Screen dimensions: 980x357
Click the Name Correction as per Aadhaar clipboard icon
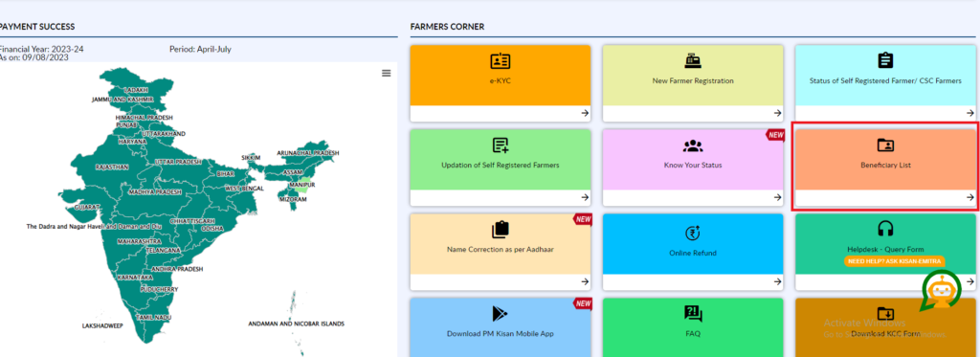click(x=500, y=230)
